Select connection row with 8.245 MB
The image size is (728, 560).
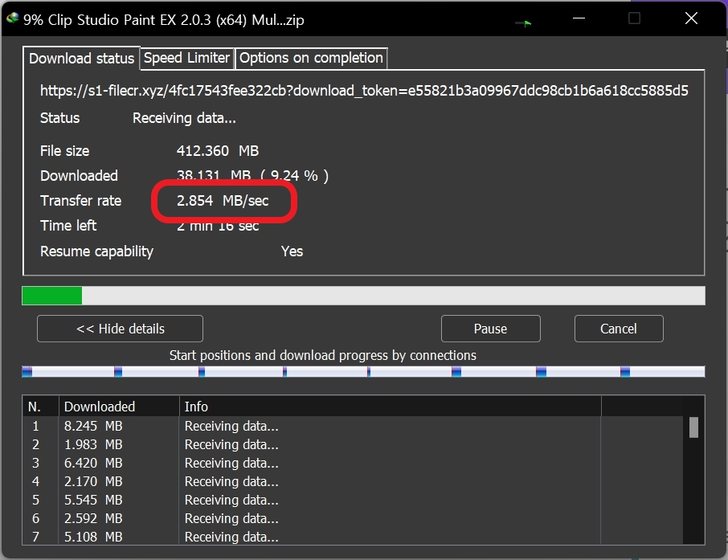353,426
